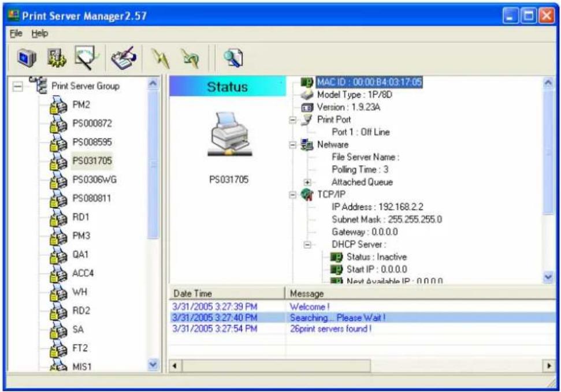Screen dimensions: 561x392
Task: Select the Polling Time : 3 entry
Action: pos(360,170)
